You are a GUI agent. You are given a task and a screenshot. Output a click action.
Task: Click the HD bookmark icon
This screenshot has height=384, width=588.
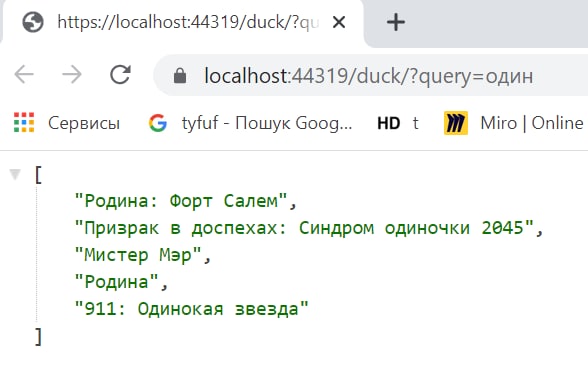388,123
